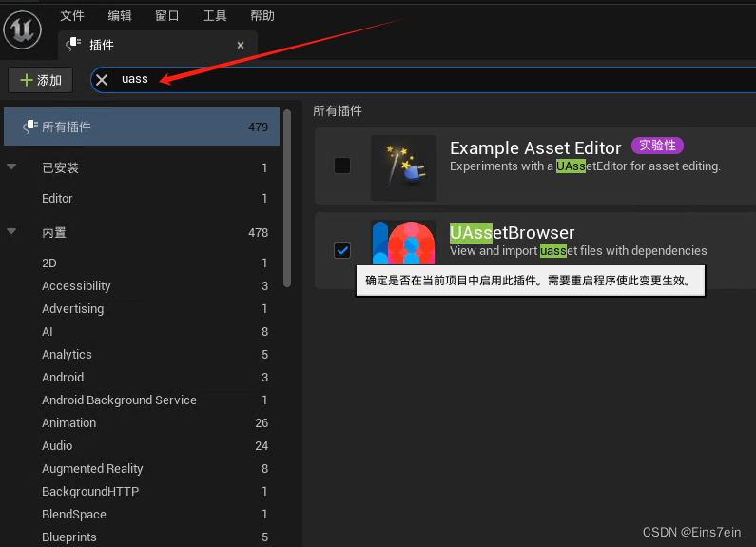Collapse the 内置 category
This screenshot has width=756, height=547.
point(11,231)
